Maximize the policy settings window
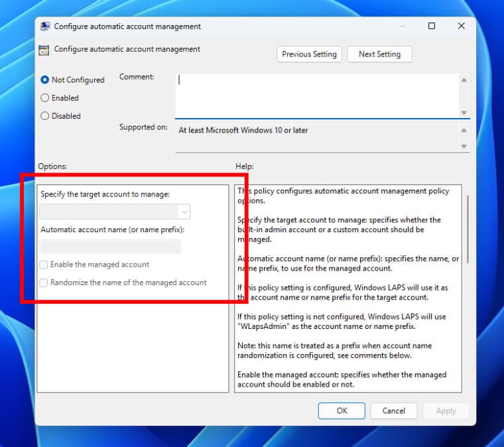 [432, 27]
